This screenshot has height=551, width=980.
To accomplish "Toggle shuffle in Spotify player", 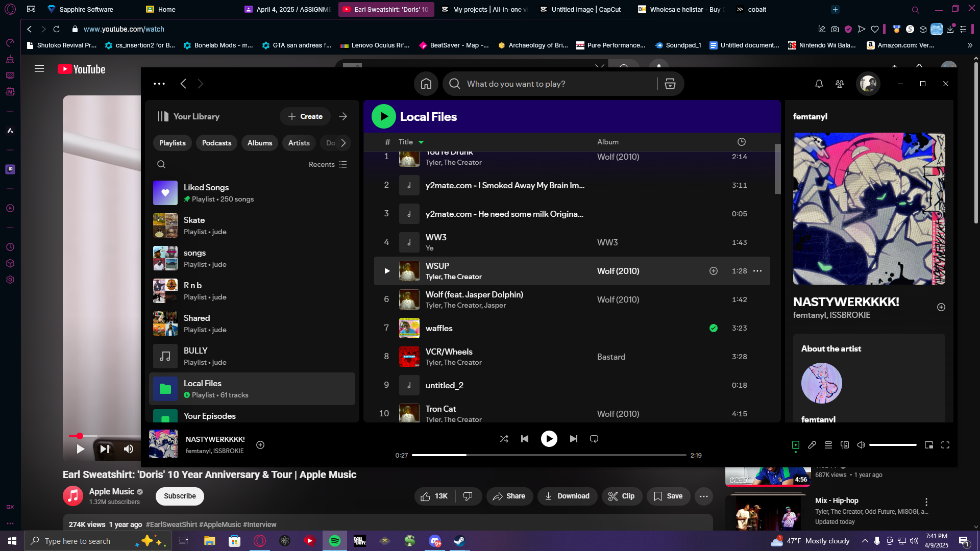I will click(x=504, y=439).
